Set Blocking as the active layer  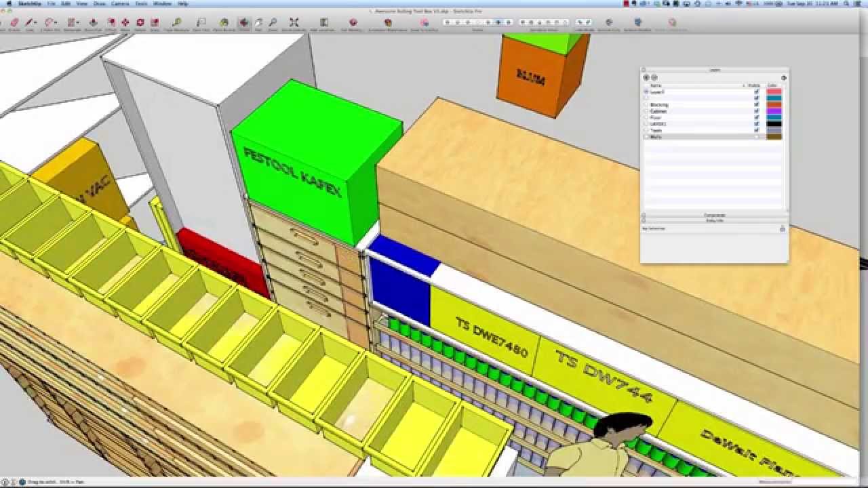(646, 104)
